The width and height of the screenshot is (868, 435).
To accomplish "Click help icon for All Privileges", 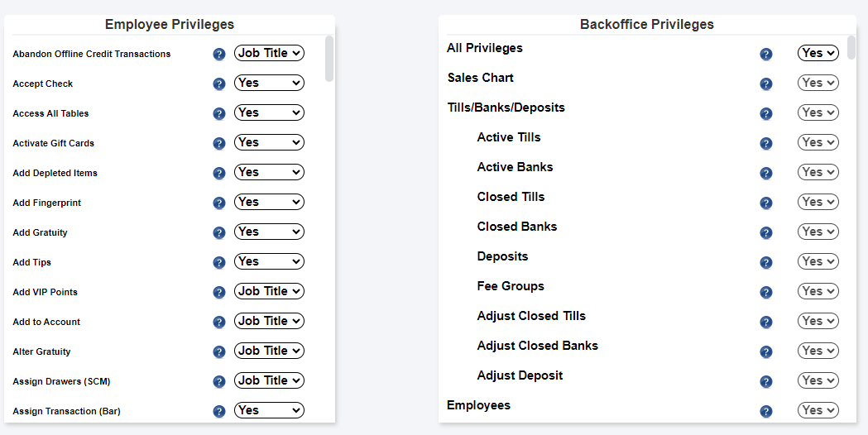I will 766,55.
